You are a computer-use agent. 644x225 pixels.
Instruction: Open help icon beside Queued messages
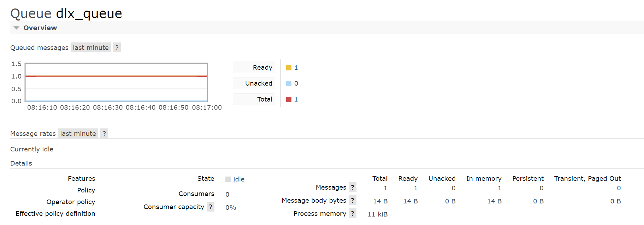tap(117, 47)
